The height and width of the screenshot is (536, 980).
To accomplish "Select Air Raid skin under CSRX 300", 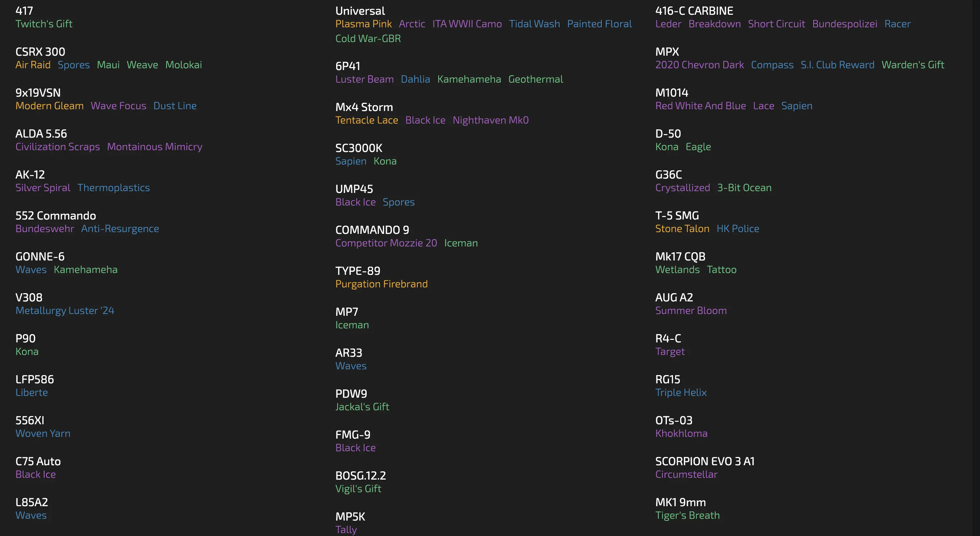I will [33, 65].
